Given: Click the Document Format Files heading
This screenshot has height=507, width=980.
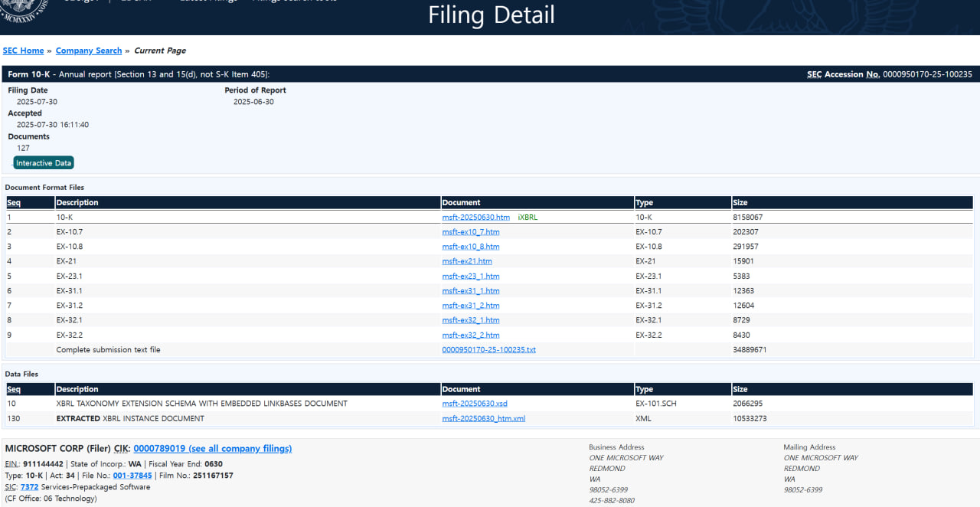Looking at the screenshot, I should tap(44, 188).
